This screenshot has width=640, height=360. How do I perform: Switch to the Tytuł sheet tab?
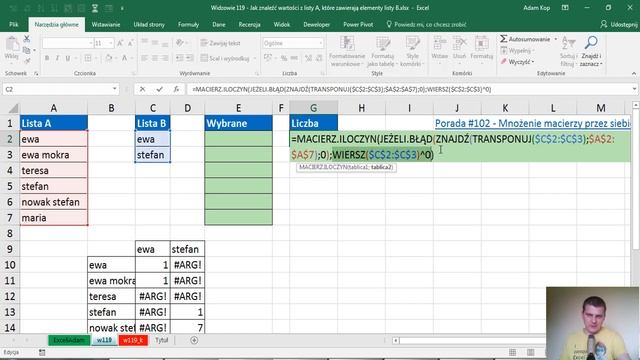162,340
